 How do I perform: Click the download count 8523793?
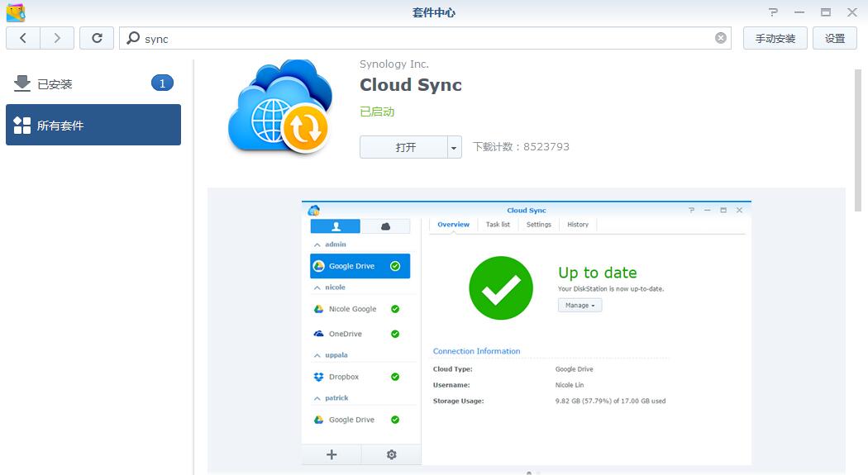tap(546, 146)
